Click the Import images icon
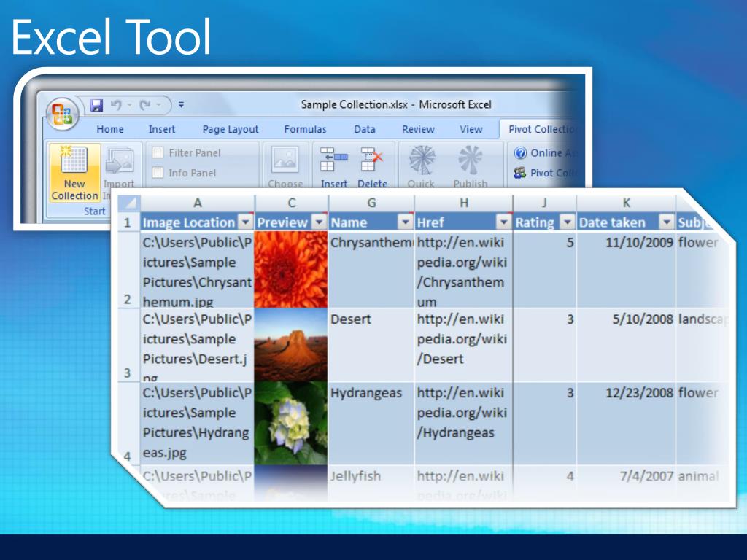Image resolution: width=747 pixels, height=560 pixels. (119, 160)
